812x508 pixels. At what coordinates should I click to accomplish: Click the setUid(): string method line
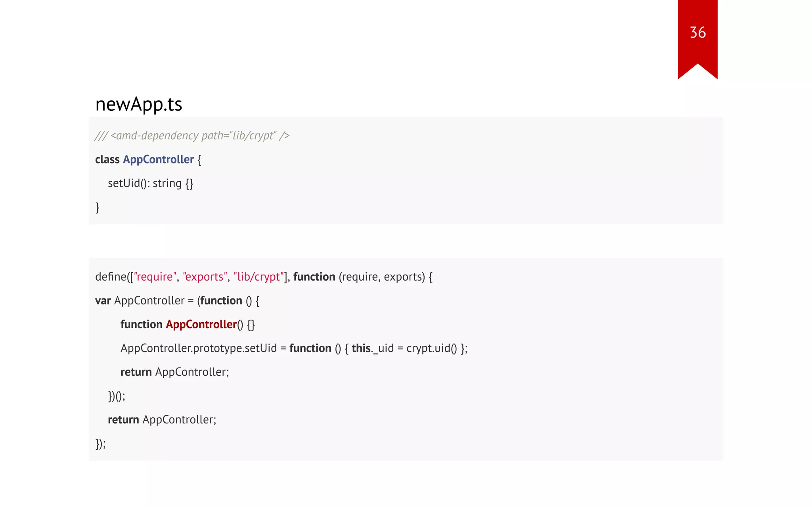coord(150,183)
